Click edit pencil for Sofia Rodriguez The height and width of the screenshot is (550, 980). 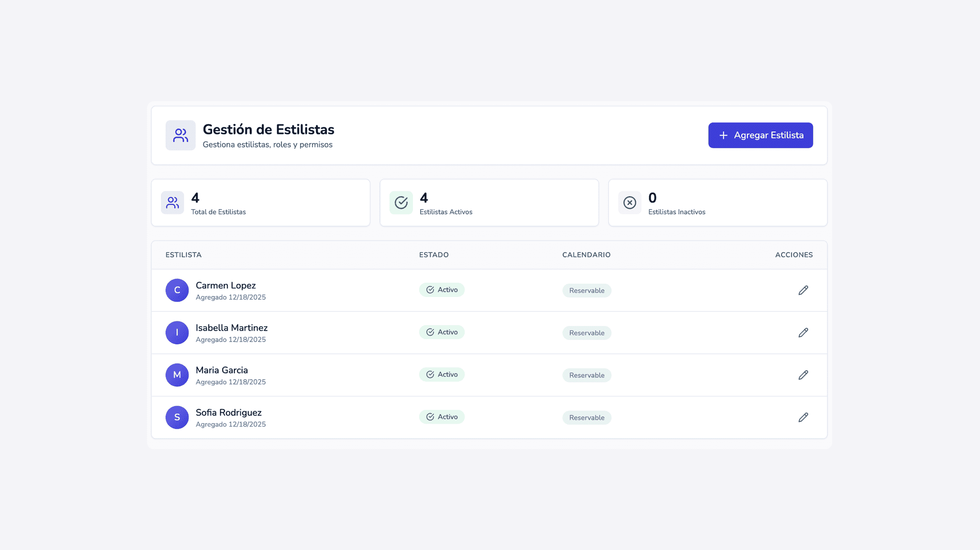click(803, 417)
